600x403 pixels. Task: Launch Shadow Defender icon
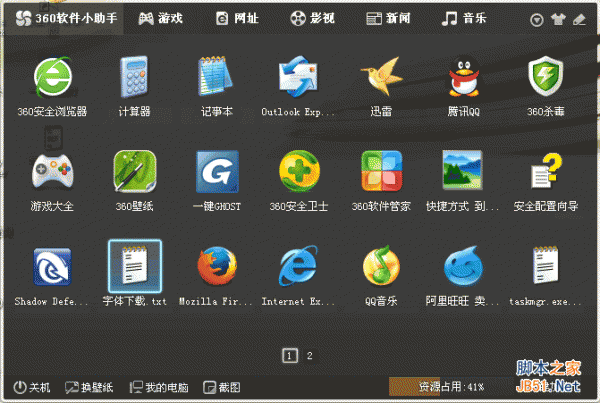[x=52, y=267]
